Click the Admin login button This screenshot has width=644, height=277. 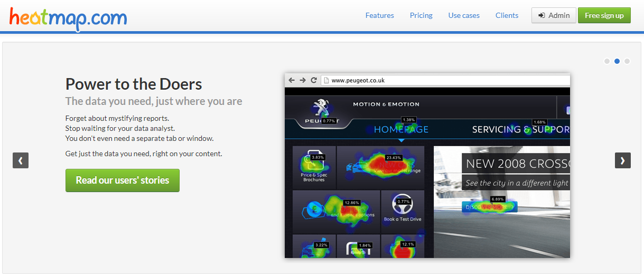[x=554, y=15]
